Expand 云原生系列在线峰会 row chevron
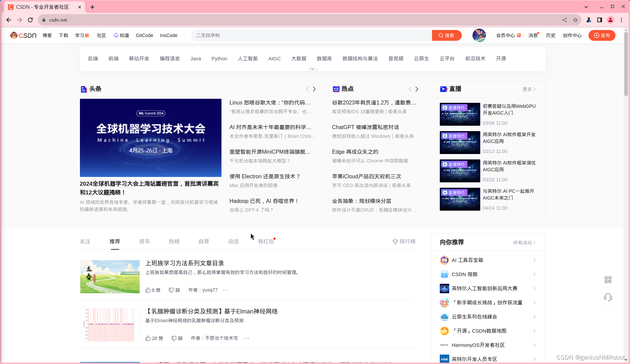 click(534, 317)
